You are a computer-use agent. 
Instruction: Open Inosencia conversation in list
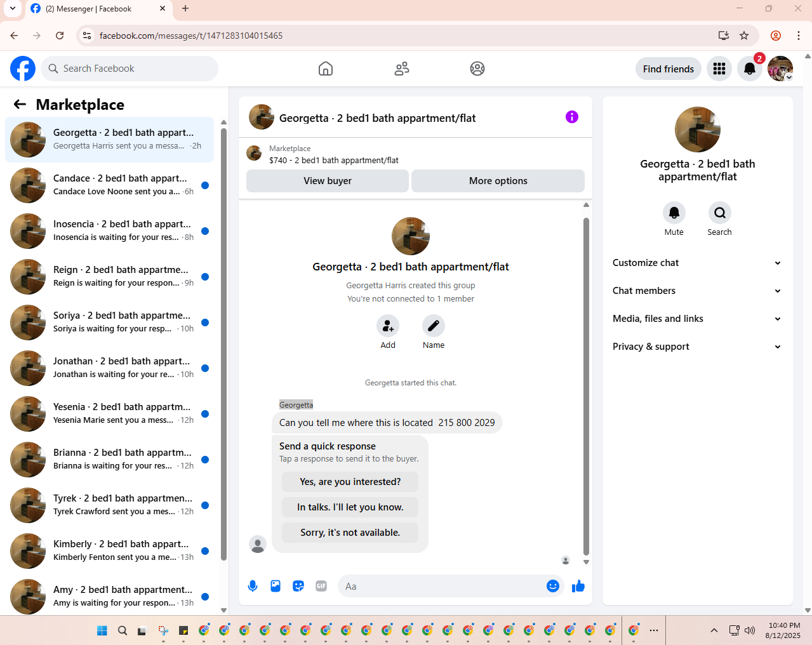tap(110, 231)
